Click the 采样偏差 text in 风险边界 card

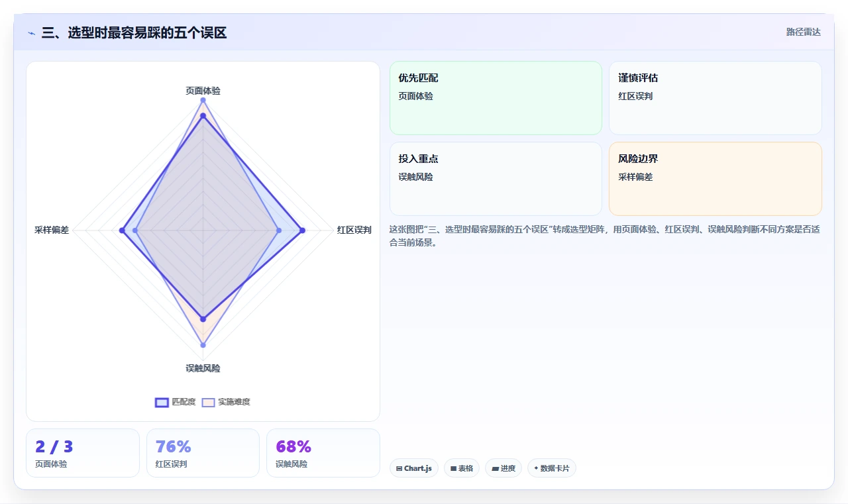(x=635, y=177)
